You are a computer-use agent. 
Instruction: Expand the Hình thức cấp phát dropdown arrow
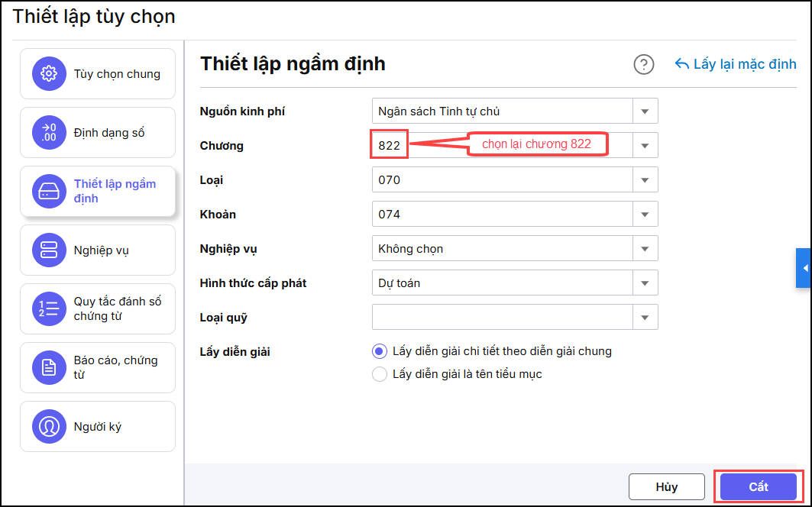click(x=645, y=283)
